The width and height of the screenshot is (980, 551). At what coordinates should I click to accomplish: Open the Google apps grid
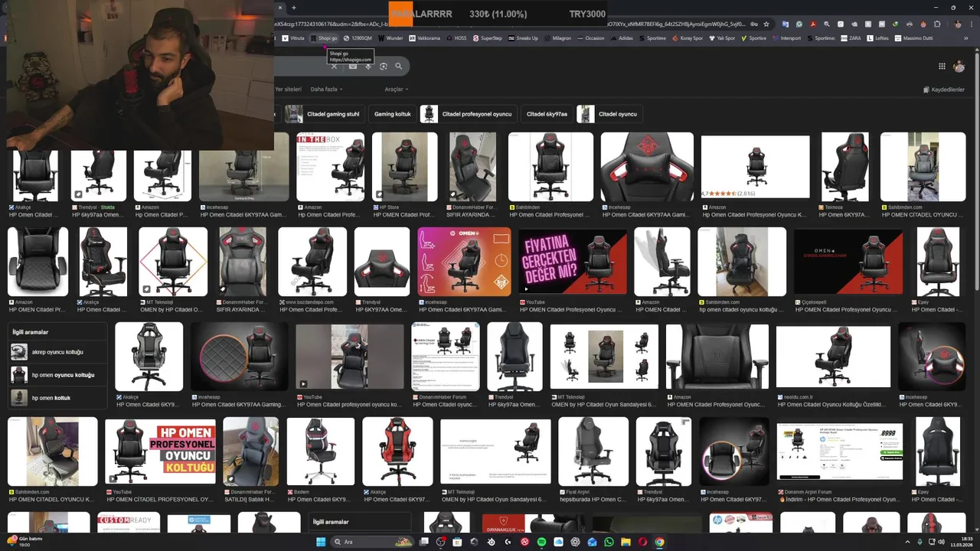(942, 67)
